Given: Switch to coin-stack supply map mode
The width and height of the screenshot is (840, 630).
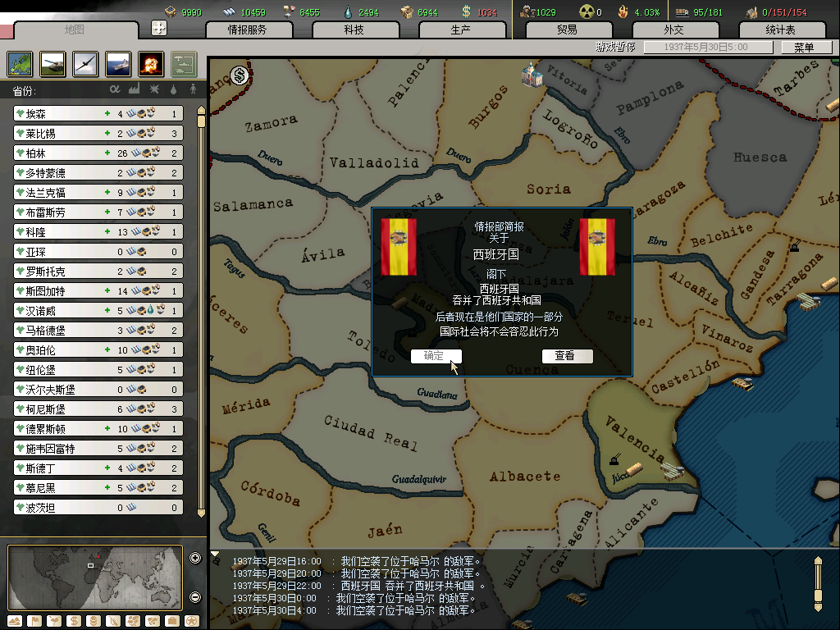Looking at the screenshot, I should pos(94,621).
